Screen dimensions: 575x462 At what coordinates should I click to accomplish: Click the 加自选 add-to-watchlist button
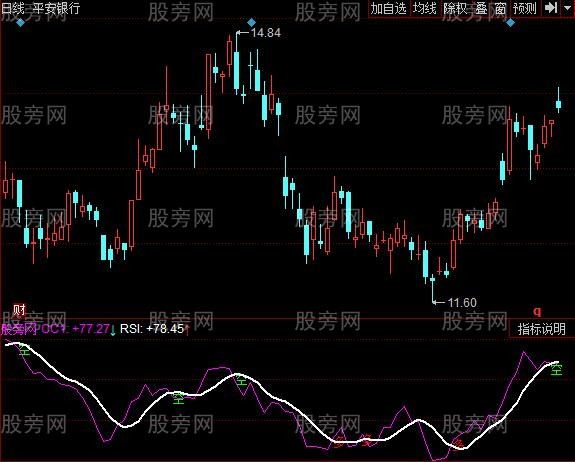click(389, 8)
